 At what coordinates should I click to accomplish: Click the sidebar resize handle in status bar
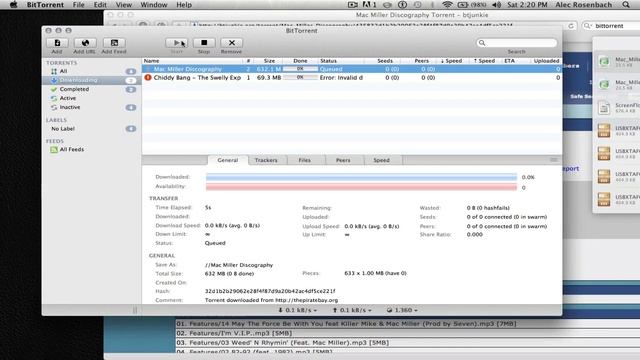135,310
